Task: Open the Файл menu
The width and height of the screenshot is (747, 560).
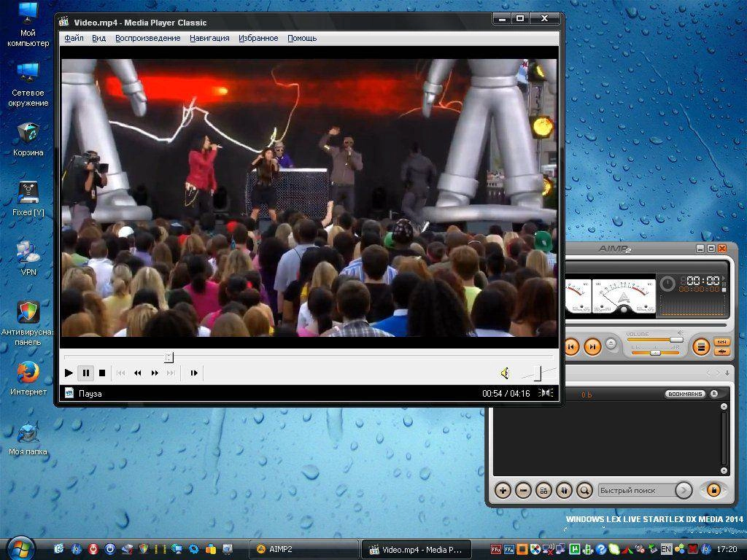Action: (74, 38)
